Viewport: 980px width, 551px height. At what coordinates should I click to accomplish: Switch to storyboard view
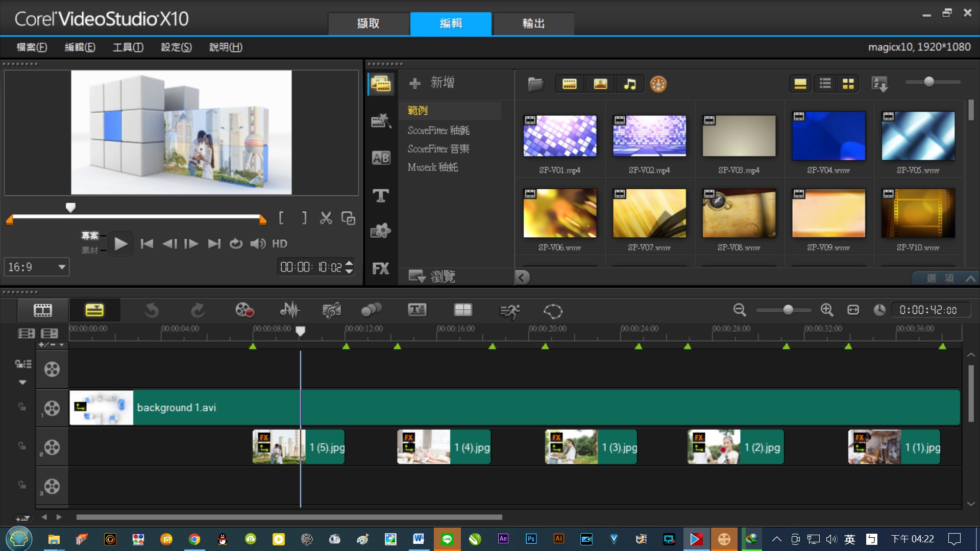(43, 310)
